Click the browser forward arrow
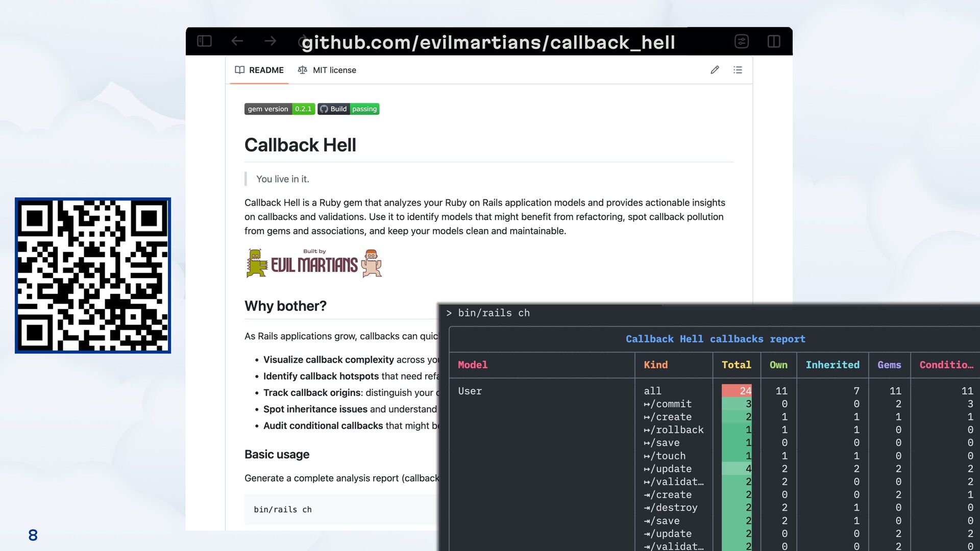The width and height of the screenshot is (980, 551). 271,41
